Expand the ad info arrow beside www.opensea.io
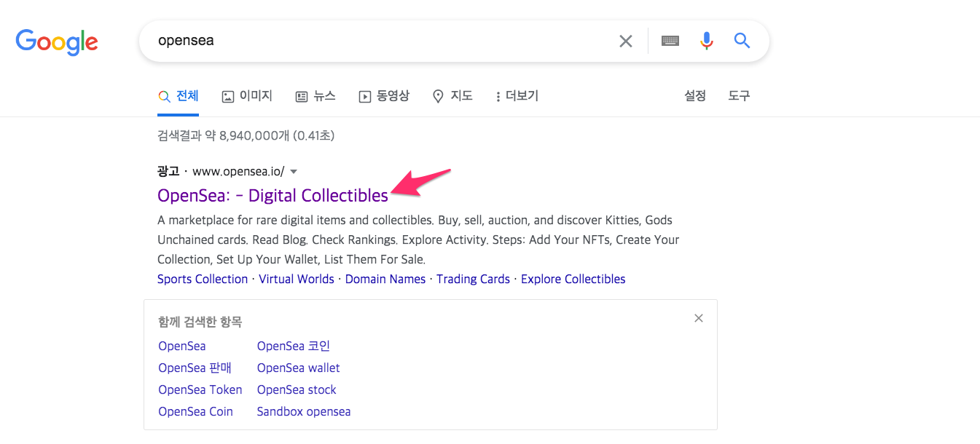 [x=294, y=172]
